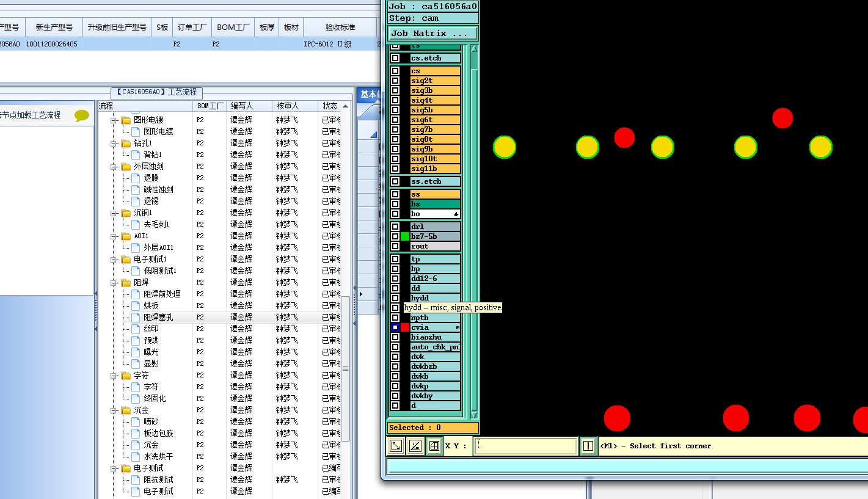
Task: Click the folder icon beside 沉金
Action: pos(126,410)
